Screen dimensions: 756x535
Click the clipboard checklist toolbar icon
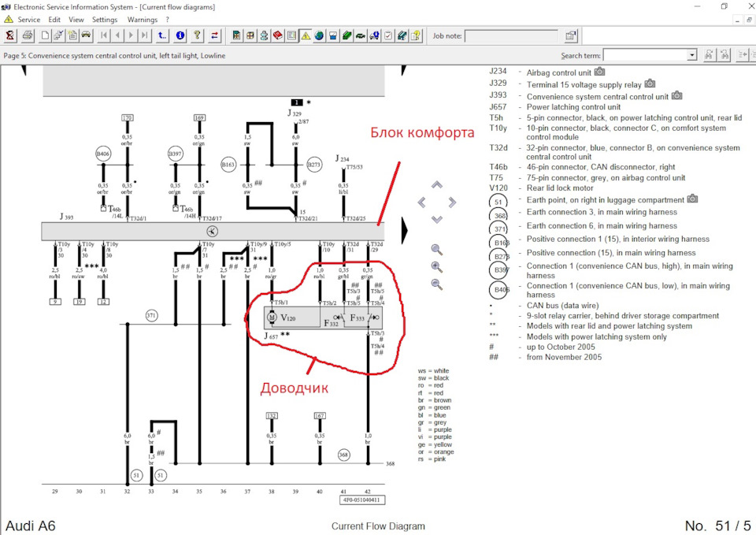point(388,35)
